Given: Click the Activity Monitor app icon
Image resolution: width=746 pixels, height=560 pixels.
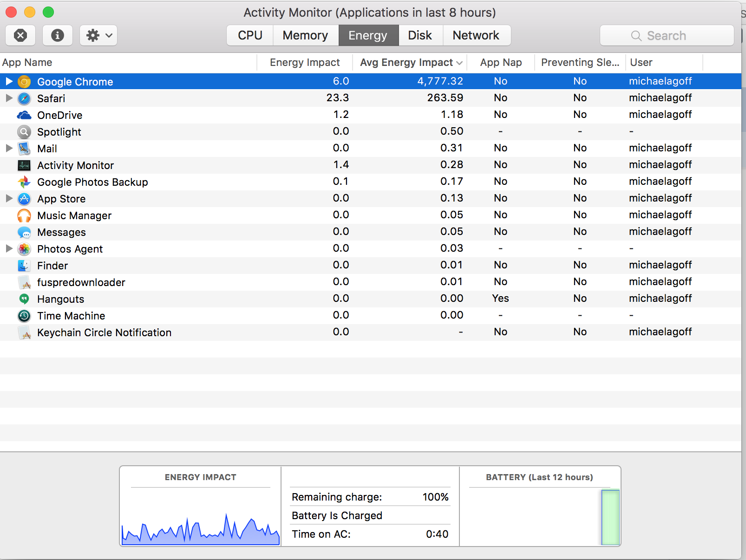Looking at the screenshot, I should [x=24, y=165].
